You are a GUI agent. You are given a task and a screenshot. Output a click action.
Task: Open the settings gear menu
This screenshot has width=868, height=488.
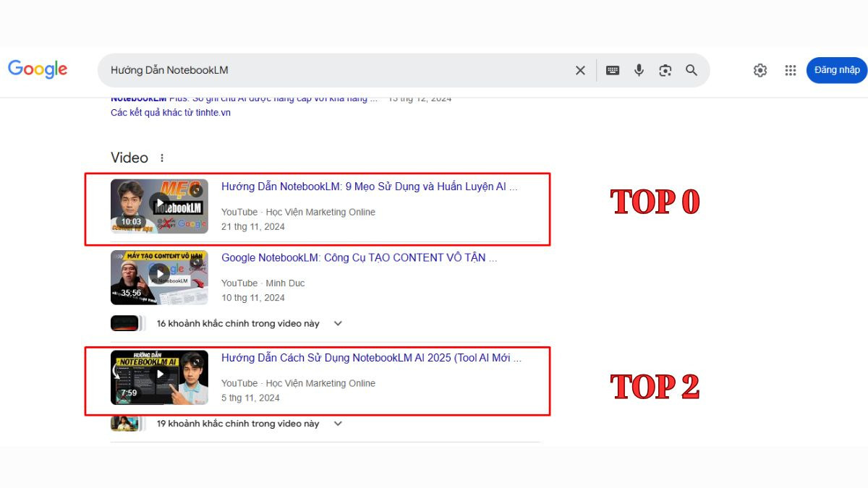click(x=760, y=70)
